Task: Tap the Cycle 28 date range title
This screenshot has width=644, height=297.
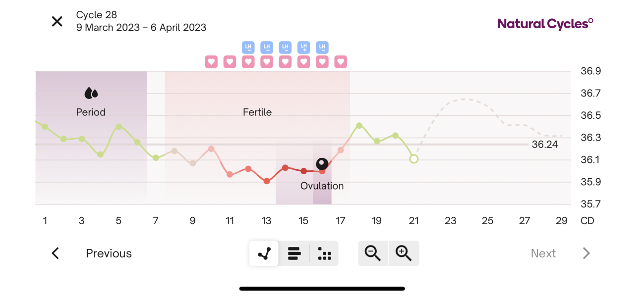Action: (x=141, y=21)
